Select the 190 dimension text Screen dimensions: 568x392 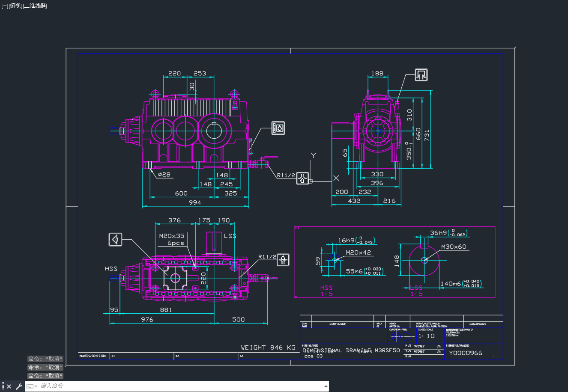(224, 220)
